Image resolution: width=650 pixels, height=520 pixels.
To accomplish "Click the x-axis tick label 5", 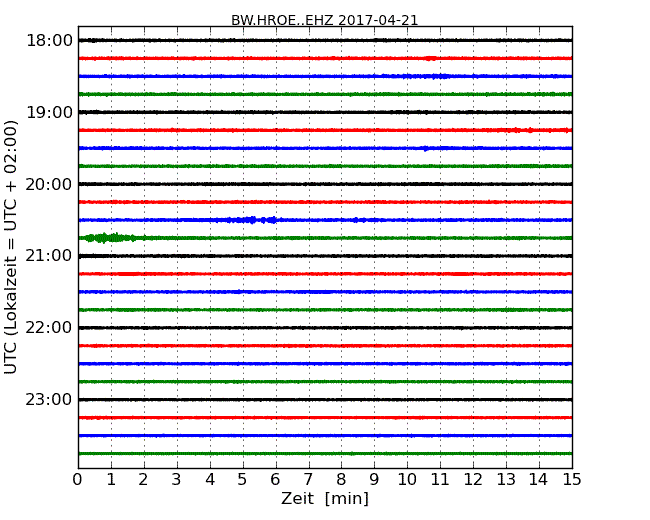I will (x=243, y=480).
